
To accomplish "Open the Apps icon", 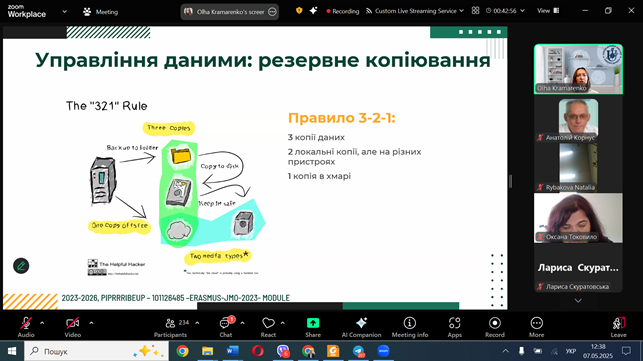I will coord(454,323).
